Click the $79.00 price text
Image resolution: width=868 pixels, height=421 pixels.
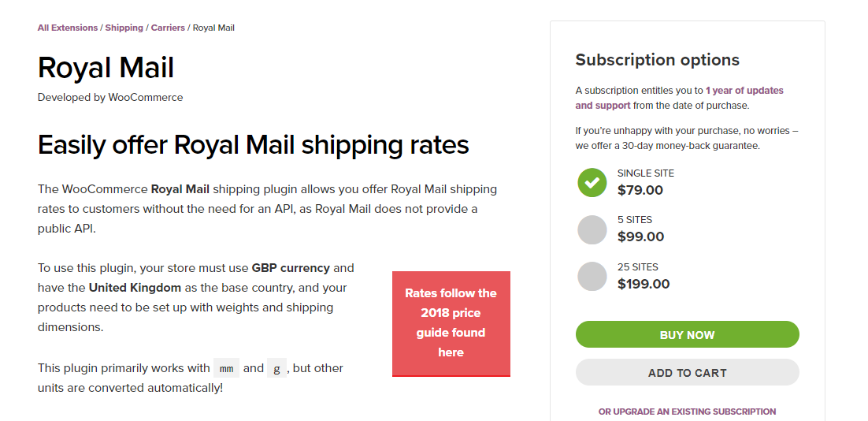640,190
